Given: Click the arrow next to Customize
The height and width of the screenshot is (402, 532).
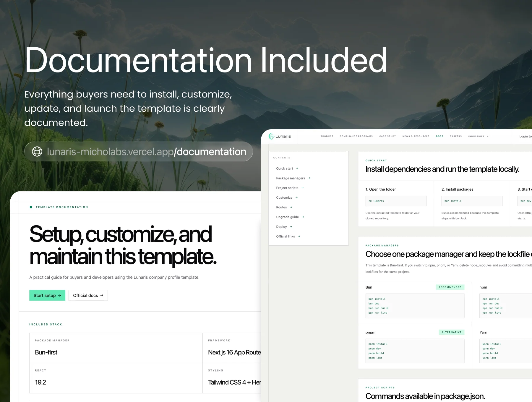Looking at the screenshot, I should (x=296, y=198).
